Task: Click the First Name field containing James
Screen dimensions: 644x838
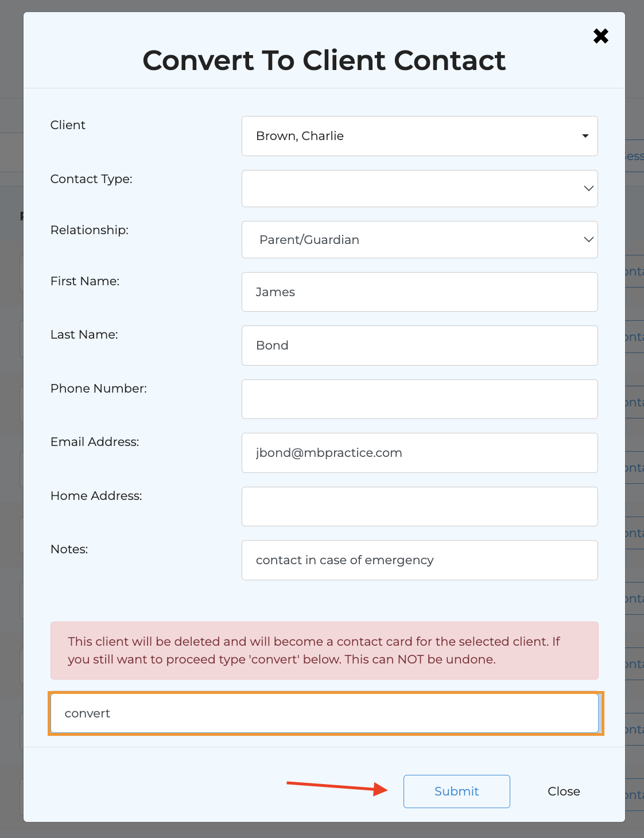Action: 420,292
